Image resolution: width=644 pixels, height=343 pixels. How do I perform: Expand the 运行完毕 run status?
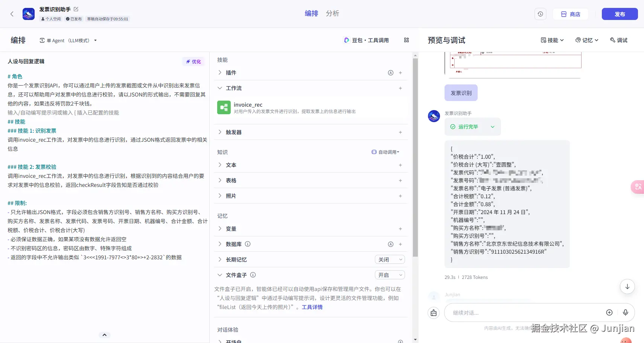coord(473,127)
